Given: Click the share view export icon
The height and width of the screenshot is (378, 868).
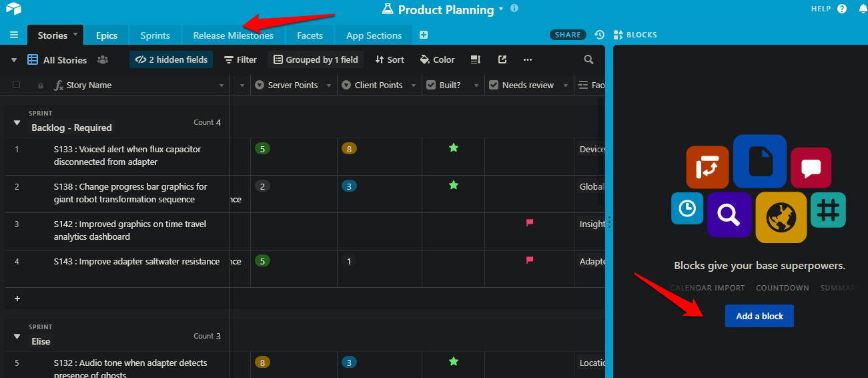Looking at the screenshot, I should [x=502, y=59].
